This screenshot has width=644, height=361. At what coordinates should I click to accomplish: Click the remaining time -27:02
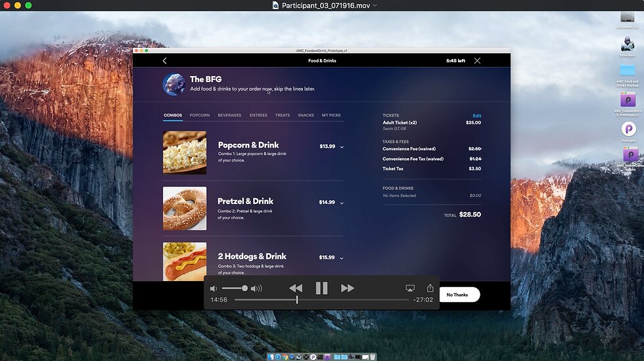tap(423, 300)
